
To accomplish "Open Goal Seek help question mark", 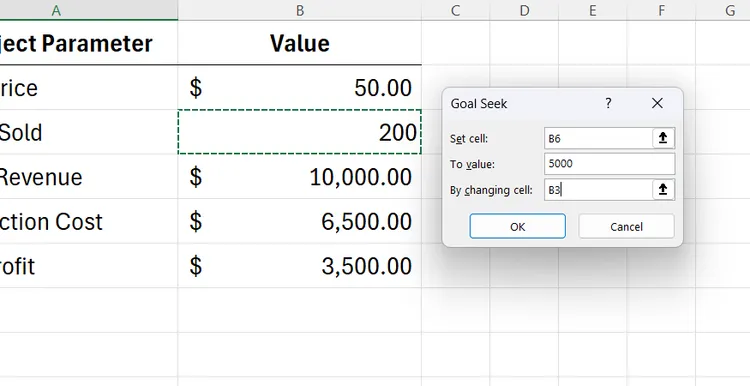I will pos(608,103).
